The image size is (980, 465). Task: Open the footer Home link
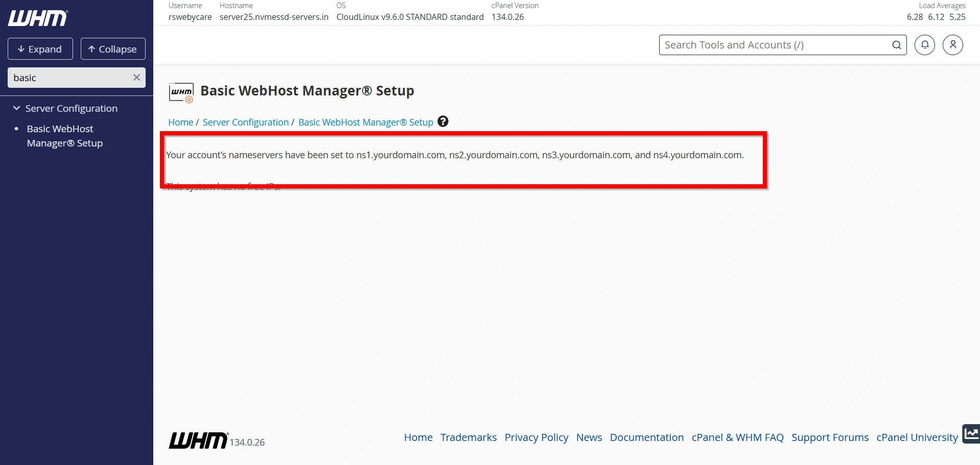(418, 437)
